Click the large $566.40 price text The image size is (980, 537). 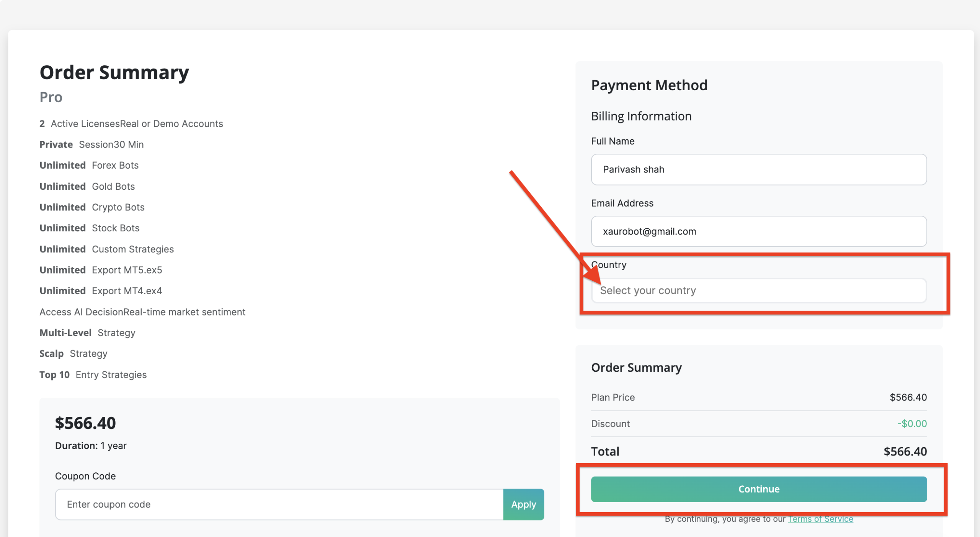point(85,423)
